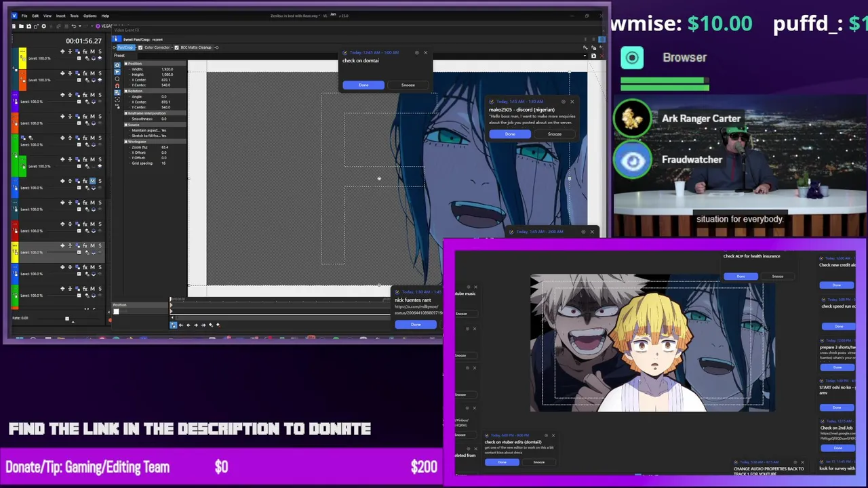Screen dimensions: 868x488
Task: Open the Tools menu
Action: [74, 16]
